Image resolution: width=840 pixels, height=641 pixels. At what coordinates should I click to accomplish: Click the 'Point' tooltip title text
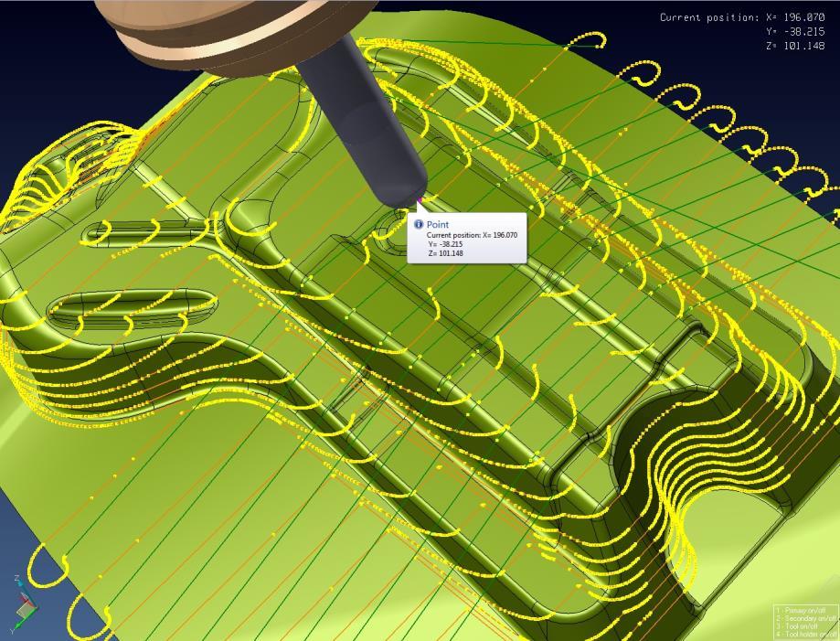[438, 225]
